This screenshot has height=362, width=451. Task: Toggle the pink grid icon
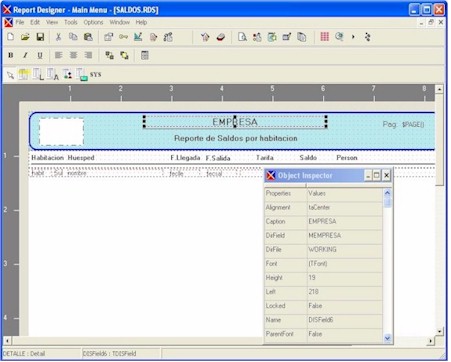(325, 36)
